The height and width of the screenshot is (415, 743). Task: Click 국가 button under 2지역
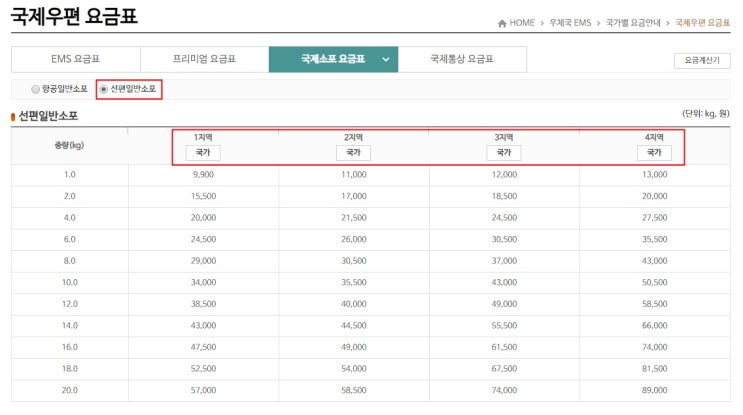pos(353,153)
